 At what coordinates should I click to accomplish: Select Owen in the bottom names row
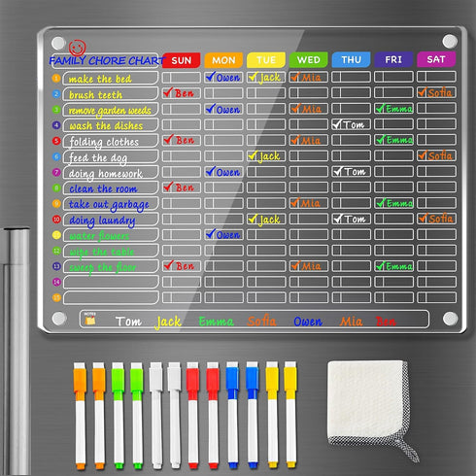(308, 322)
